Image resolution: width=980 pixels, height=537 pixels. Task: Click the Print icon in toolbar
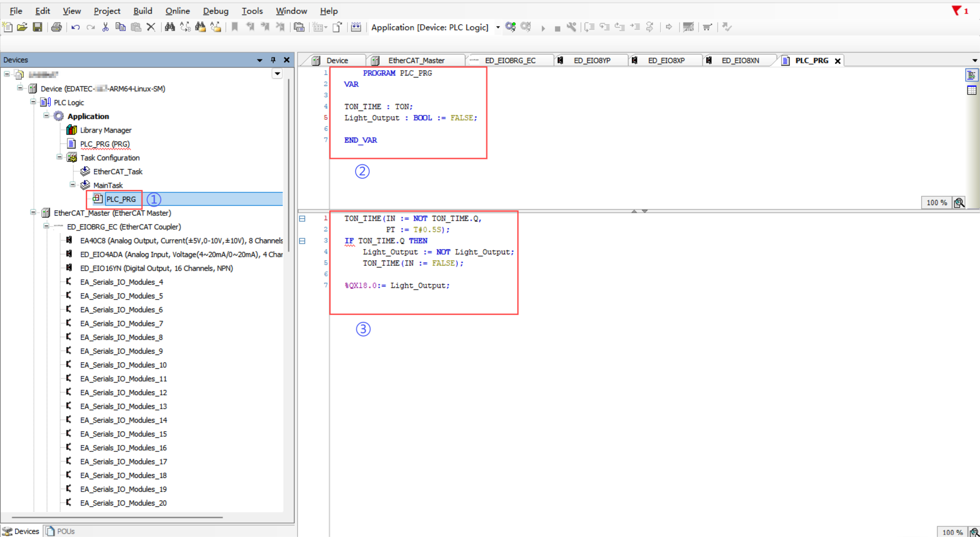(x=57, y=27)
